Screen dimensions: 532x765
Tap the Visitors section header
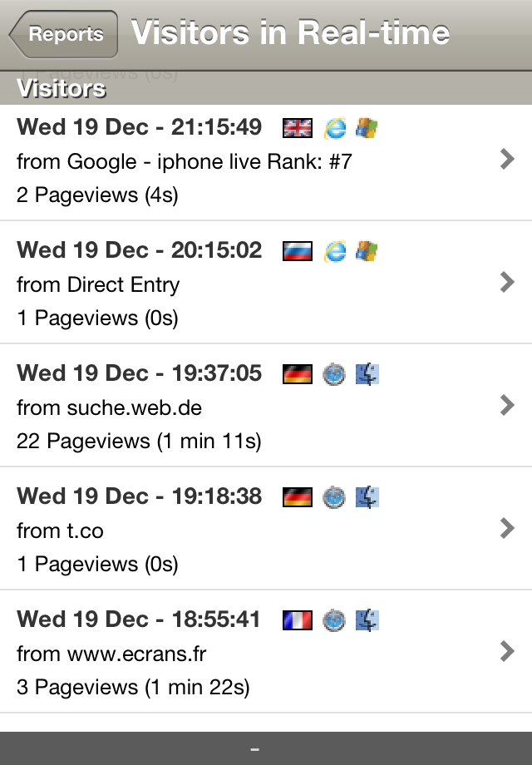click(x=266, y=88)
